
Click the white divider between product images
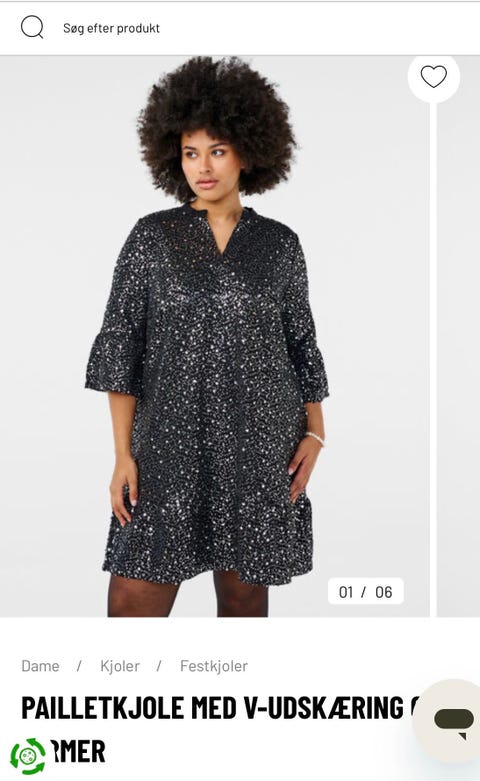click(x=433, y=359)
